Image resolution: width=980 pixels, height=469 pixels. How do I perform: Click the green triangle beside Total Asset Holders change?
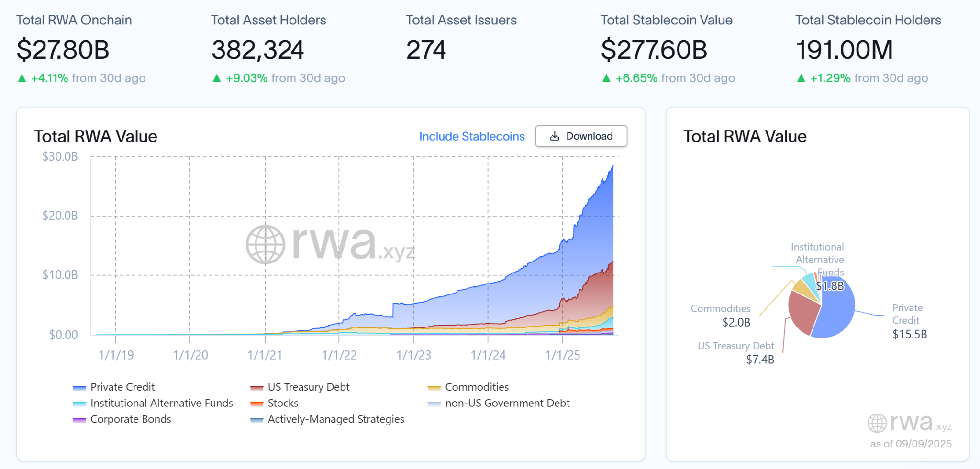(218, 78)
